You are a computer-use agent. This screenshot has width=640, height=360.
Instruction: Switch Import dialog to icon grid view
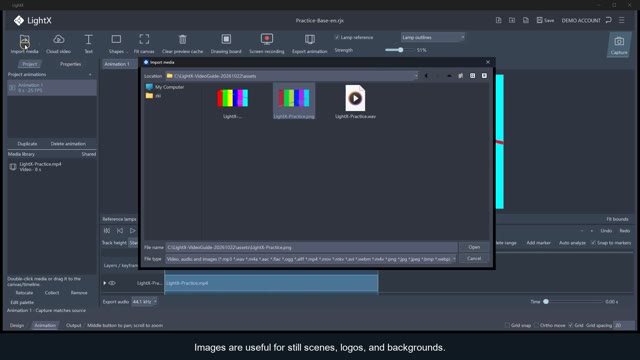pyautogui.click(x=472, y=76)
